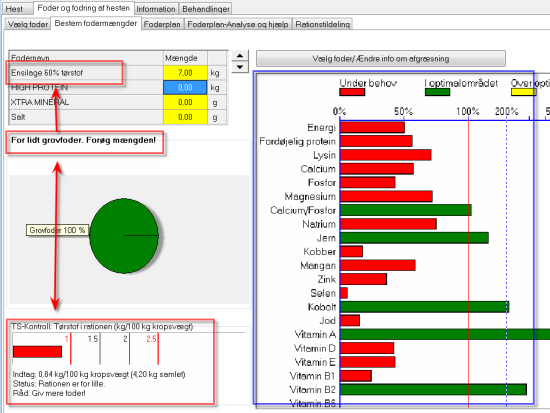Click the Fordøjelig protein label
This screenshot has height=413, width=550.
[x=297, y=141]
